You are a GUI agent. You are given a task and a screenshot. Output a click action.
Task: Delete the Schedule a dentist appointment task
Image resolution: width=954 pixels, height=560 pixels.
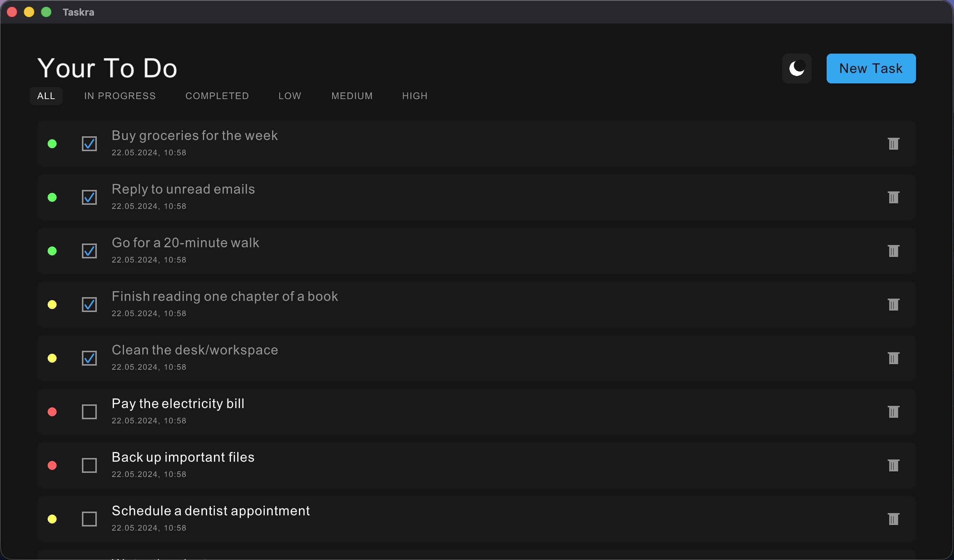click(x=893, y=519)
